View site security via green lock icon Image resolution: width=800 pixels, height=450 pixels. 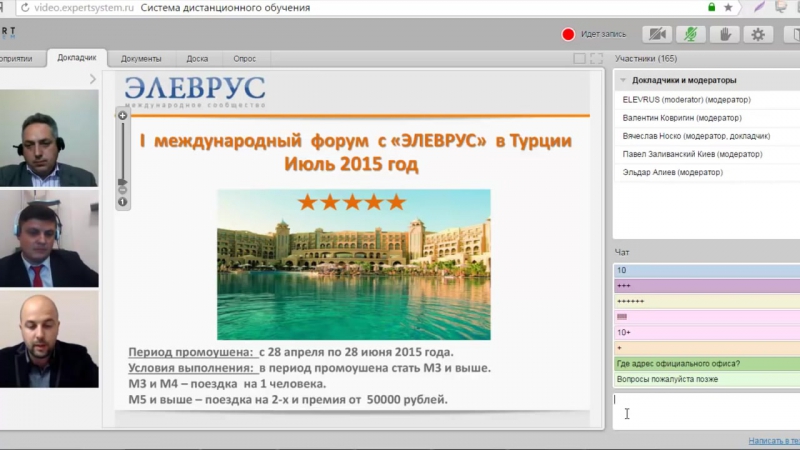click(712, 7)
